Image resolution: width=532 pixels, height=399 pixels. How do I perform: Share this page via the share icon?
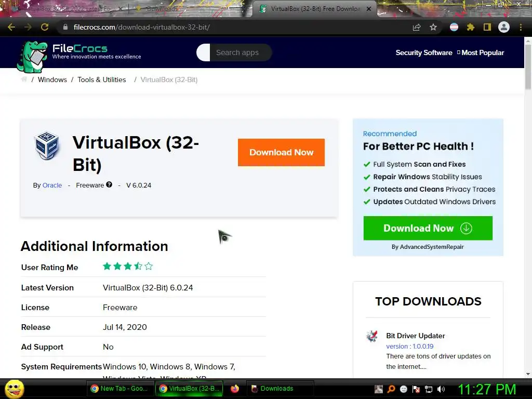coord(417,27)
